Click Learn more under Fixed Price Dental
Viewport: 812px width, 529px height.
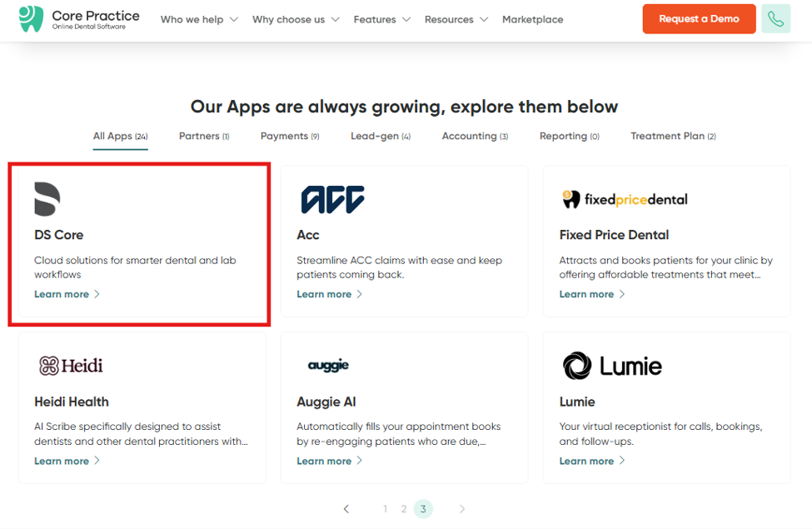(592, 294)
